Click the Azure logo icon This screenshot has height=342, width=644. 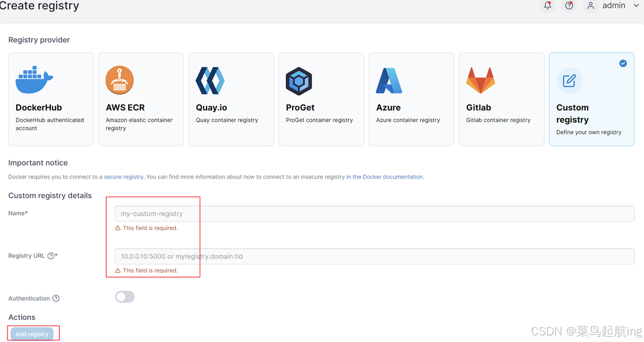[389, 80]
